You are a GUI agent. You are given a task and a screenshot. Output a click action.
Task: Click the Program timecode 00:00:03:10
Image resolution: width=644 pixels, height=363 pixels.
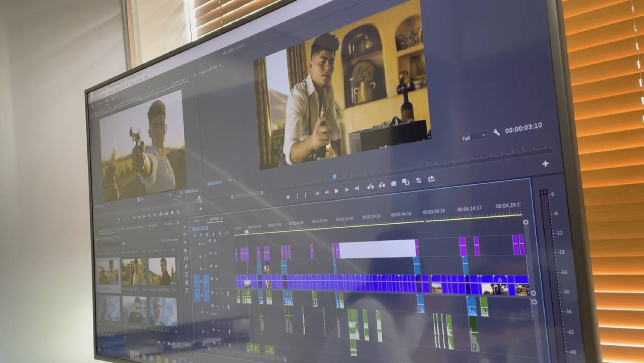[523, 128]
